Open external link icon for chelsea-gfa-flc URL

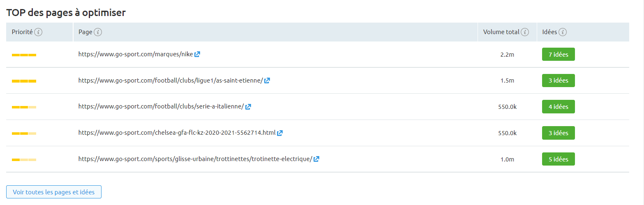280,133
